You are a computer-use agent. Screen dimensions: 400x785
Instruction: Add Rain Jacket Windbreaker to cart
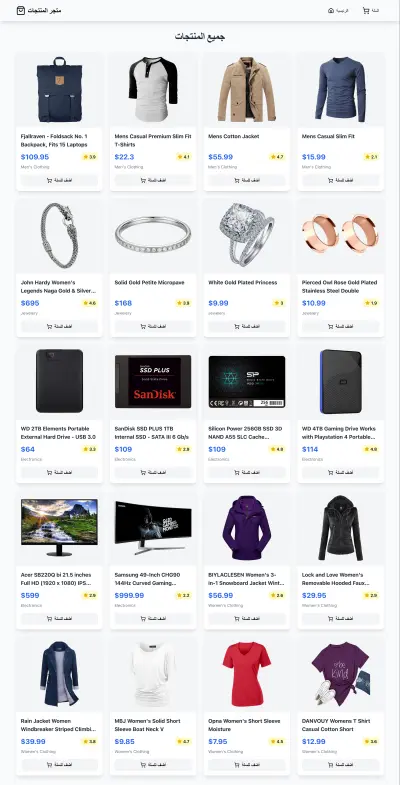tap(59, 765)
